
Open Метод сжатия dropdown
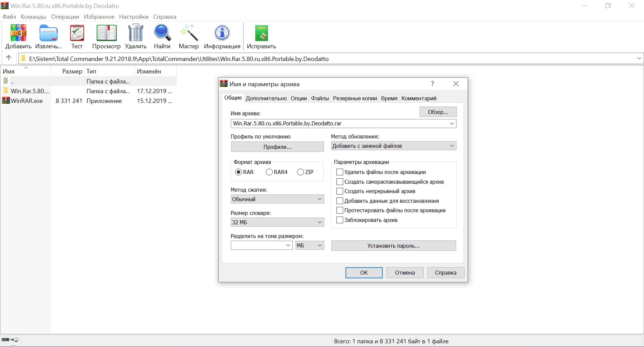pos(277,199)
